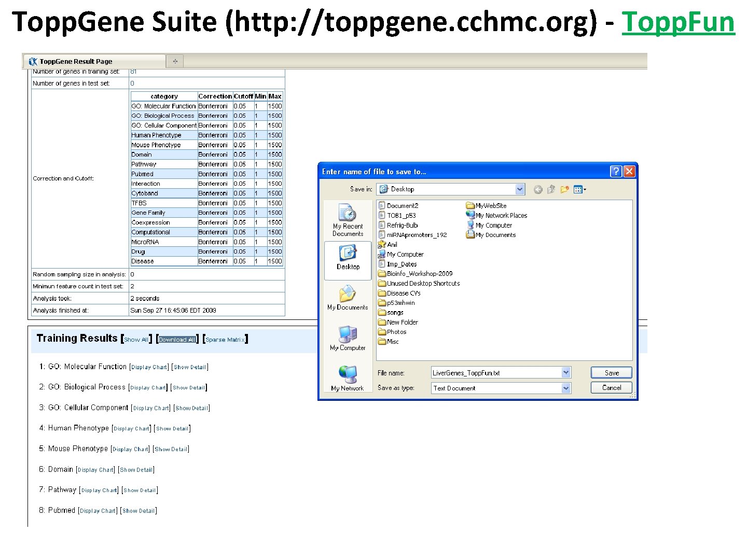This screenshot has height=560, width=747.
Task: Show Detail for Mouse Phenotype
Action: [171, 449]
